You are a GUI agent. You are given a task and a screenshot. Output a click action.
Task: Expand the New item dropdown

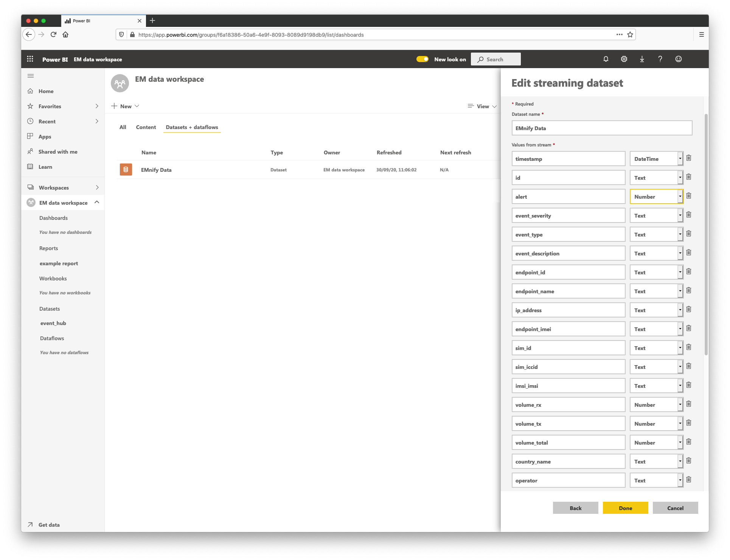click(126, 106)
